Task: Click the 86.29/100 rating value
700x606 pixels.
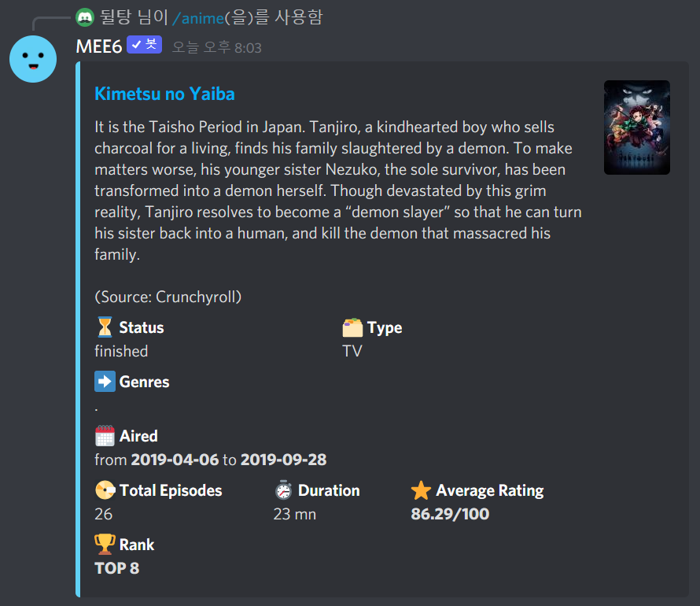Action: (x=450, y=514)
